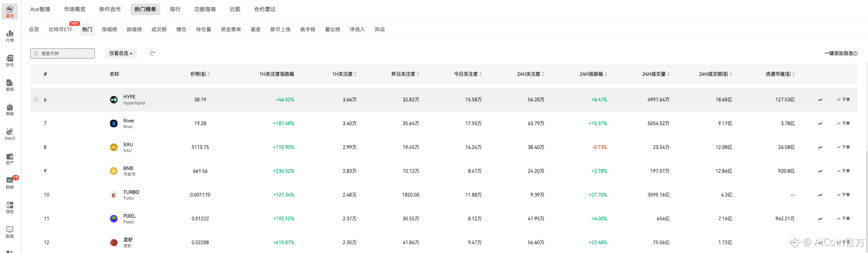The width and height of the screenshot is (868, 253).
Task: Open the 快讯 news flash sidebar icon
Action: 10,60
